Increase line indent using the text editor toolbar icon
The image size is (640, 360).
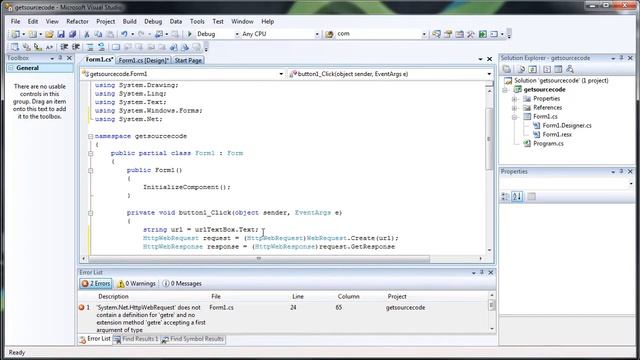point(76,47)
